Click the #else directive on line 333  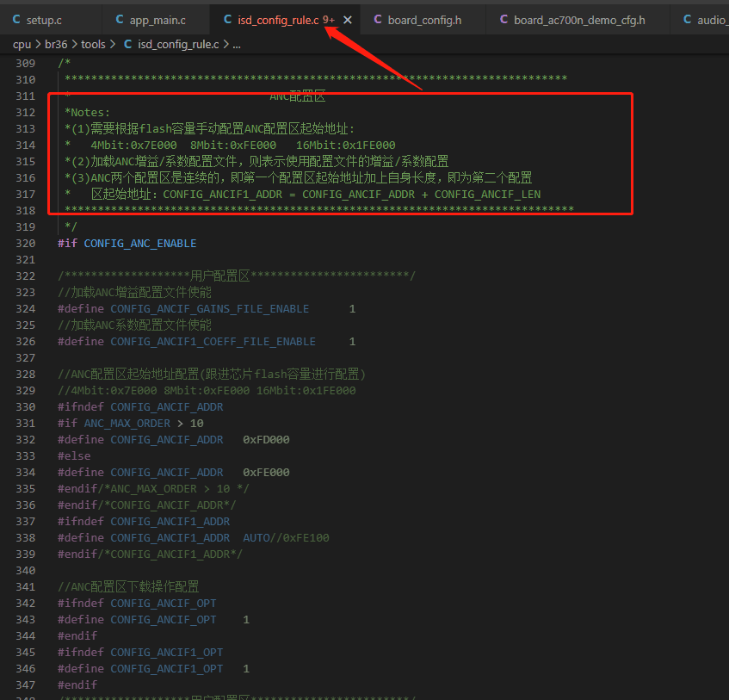74,455
